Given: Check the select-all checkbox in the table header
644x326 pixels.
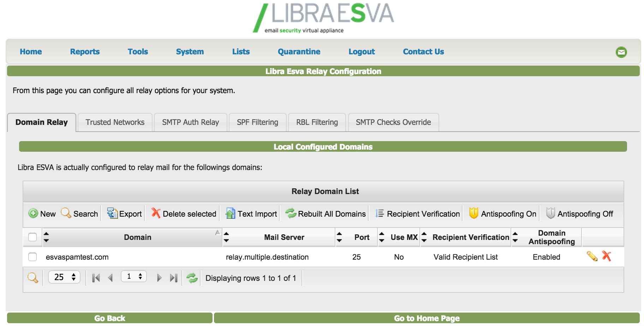Looking at the screenshot, I should coord(32,237).
